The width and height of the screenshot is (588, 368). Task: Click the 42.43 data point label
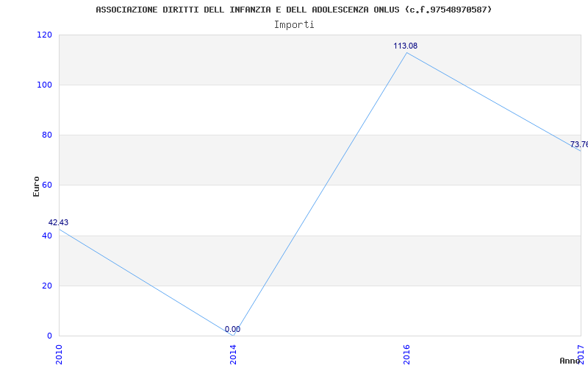tap(58, 223)
